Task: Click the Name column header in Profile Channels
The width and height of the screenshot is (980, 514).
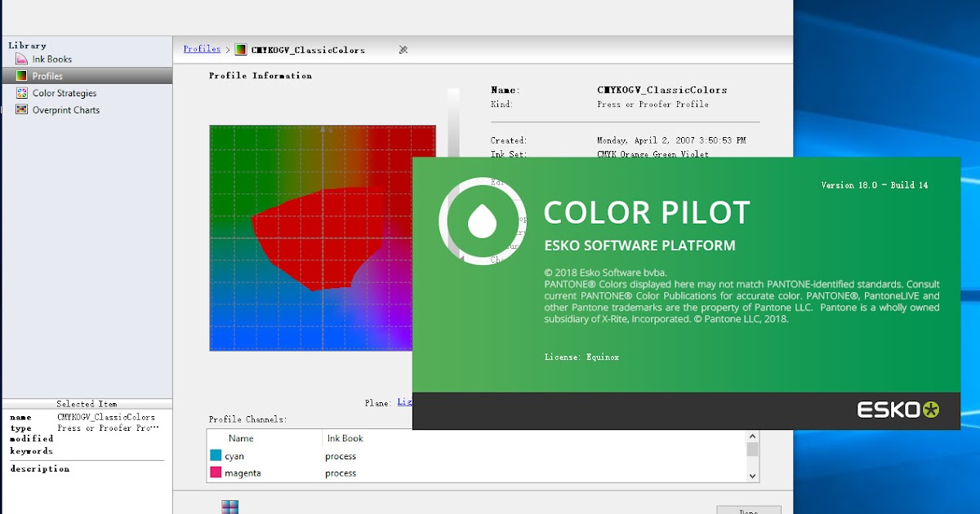Action: coord(241,438)
